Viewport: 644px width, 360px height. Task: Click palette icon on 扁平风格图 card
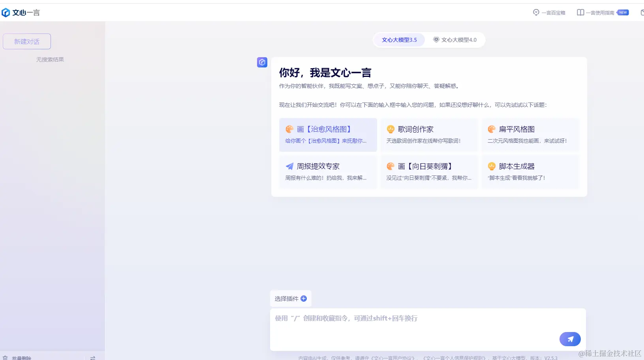[x=492, y=129]
